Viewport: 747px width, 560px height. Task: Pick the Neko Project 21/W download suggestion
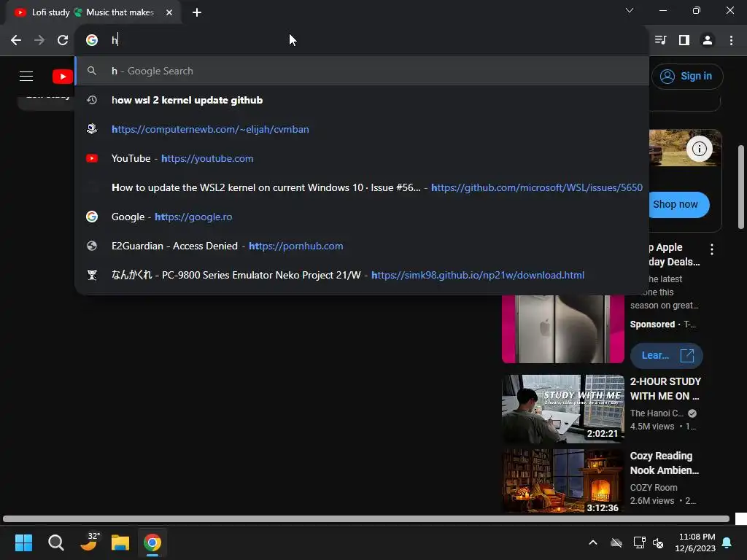coord(362,275)
